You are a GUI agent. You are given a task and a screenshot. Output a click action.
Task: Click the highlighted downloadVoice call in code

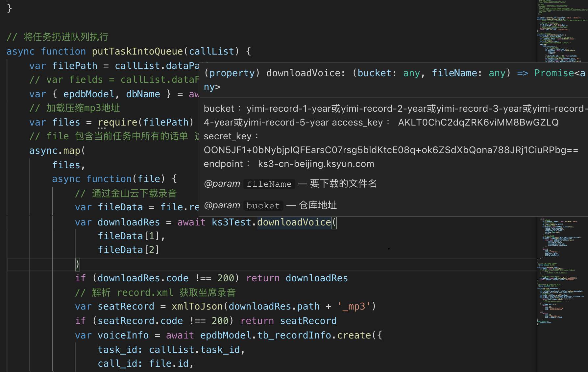coord(294,222)
